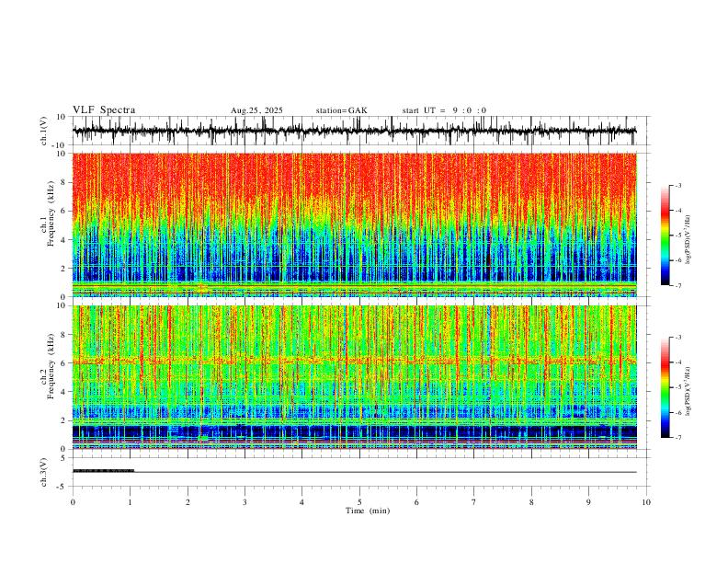Viewport: 728px width, 563px height.
Task: Click the 'Time (min)' axis label
Action: [x=368, y=511]
